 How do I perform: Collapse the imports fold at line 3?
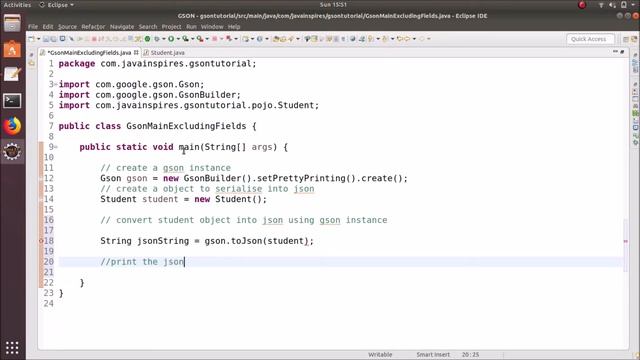pos(56,84)
